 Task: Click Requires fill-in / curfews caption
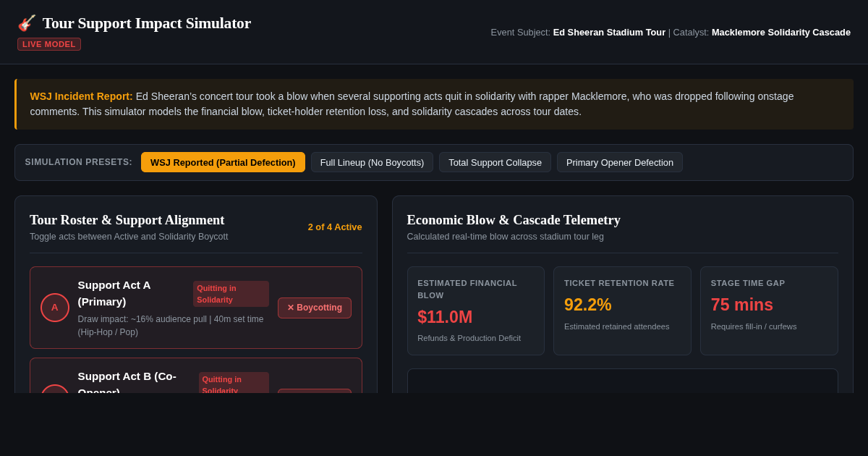(754, 326)
